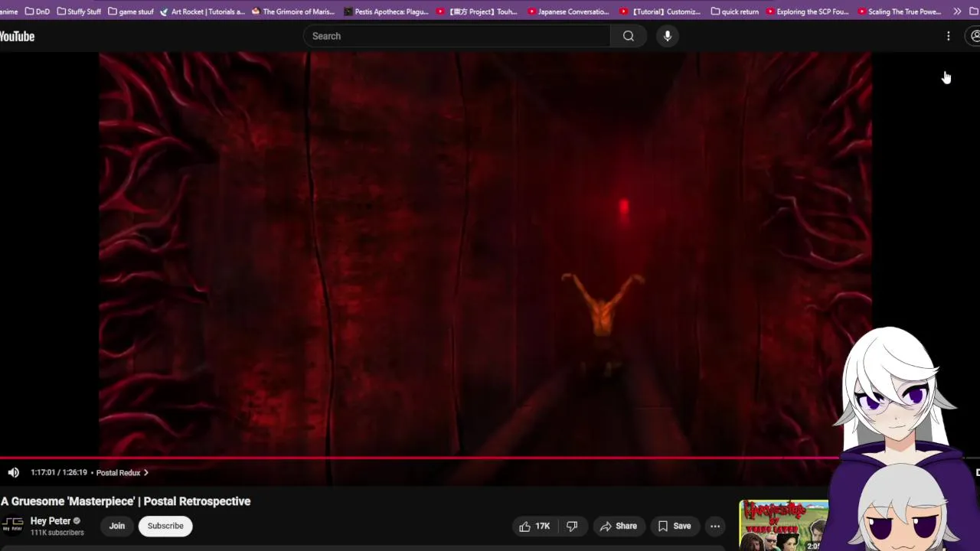Screen dimensions: 980x551
Task: Open YouTube settings three-dot menu
Action: pyautogui.click(x=949, y=36)
